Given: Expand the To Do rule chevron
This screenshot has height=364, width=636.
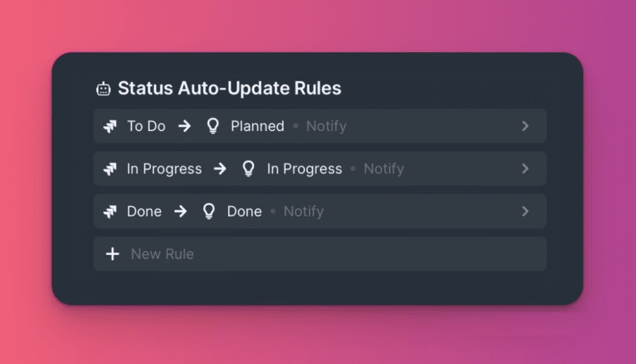Looking at the screenshot, I should (525, 126).
